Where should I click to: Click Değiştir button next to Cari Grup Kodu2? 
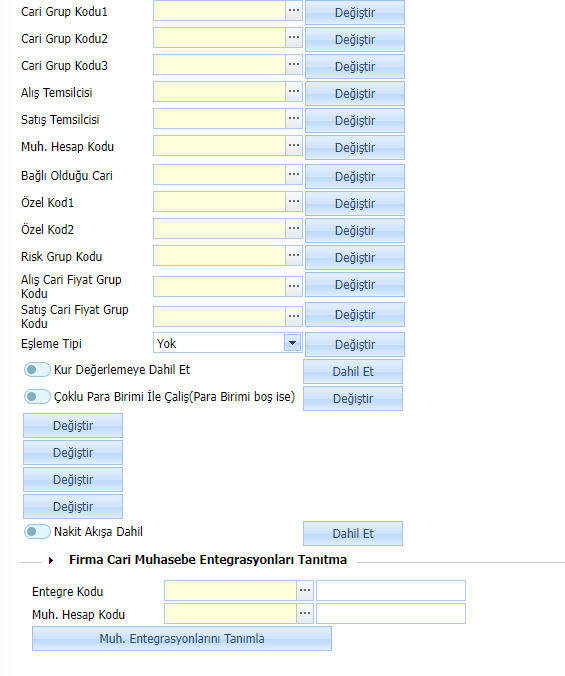click(355, 40)
